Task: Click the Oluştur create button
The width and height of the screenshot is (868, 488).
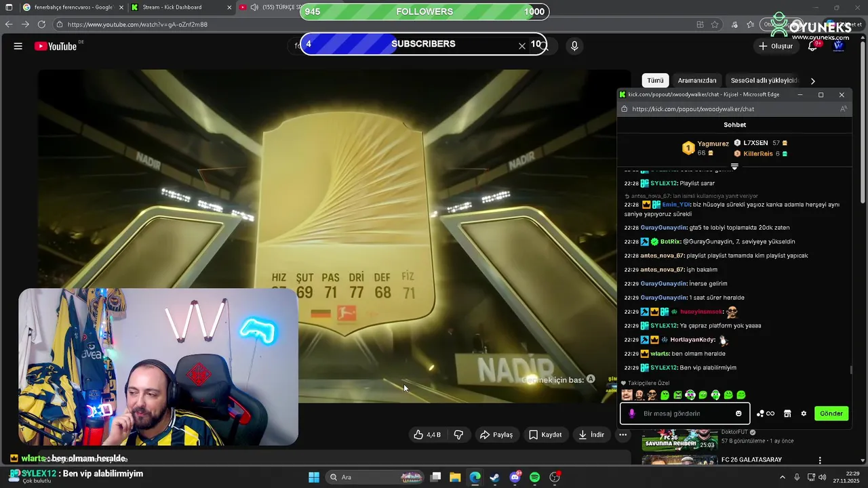Action: (x=776, y=46)
